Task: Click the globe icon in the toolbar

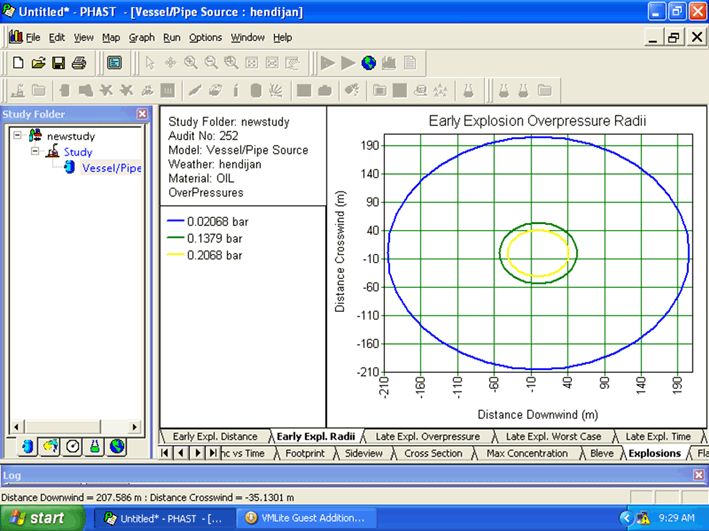Action: (369, 63)
